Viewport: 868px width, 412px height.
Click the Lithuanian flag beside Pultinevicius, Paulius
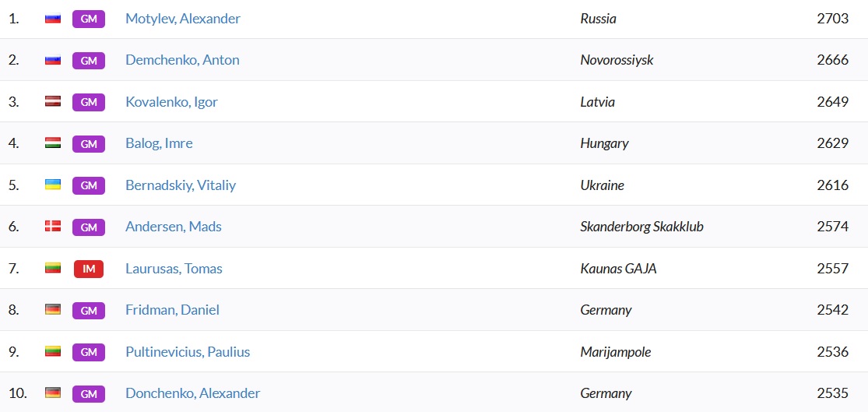click(53, 351)
